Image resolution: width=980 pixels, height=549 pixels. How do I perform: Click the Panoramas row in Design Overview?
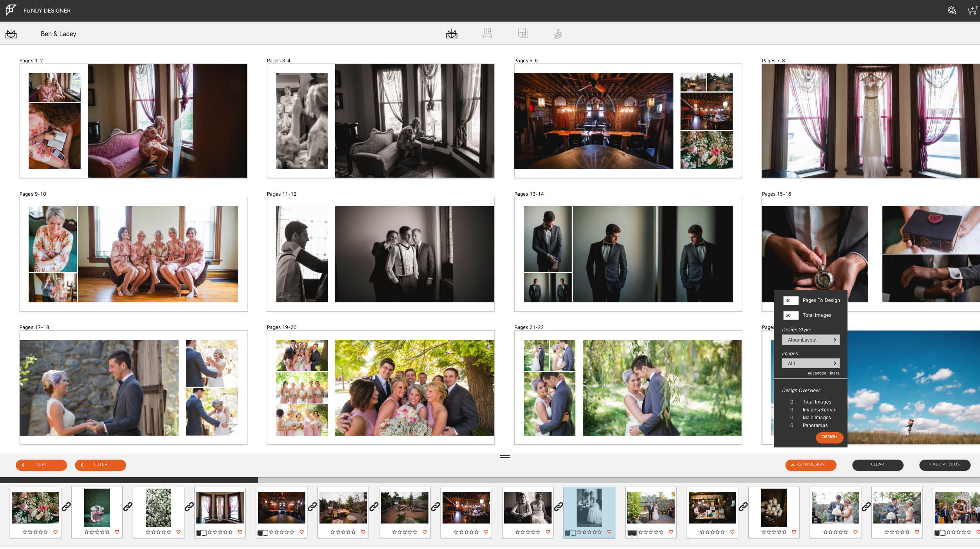pyautogui.click(x=809, y=425)
